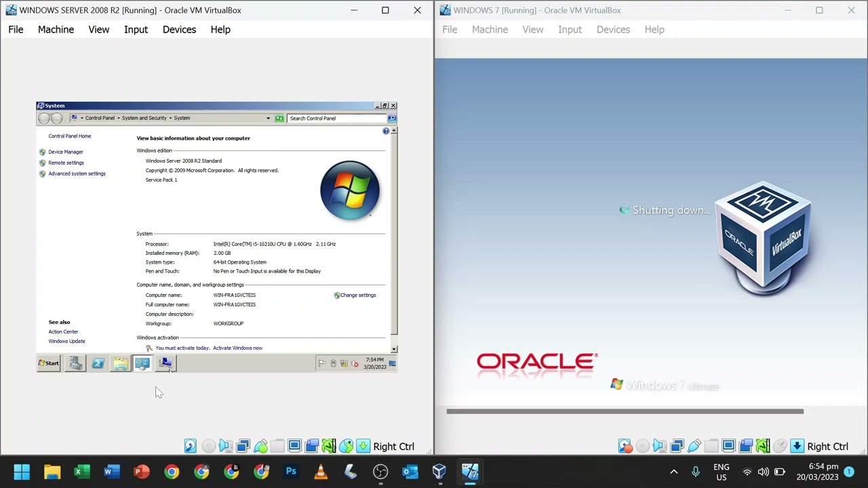Click refresh button in address bar

point(279,118)
